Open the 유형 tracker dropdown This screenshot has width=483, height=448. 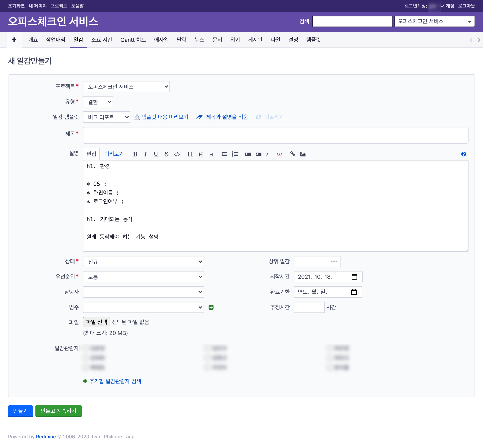(x=98, y=102)
